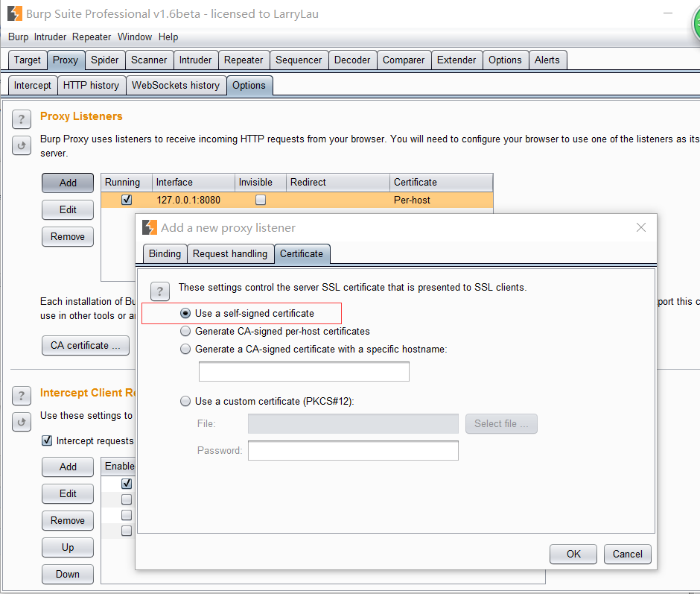700x594 pixels.
Task: Click Remove button for proxy listeners
Action: [68, 236]
